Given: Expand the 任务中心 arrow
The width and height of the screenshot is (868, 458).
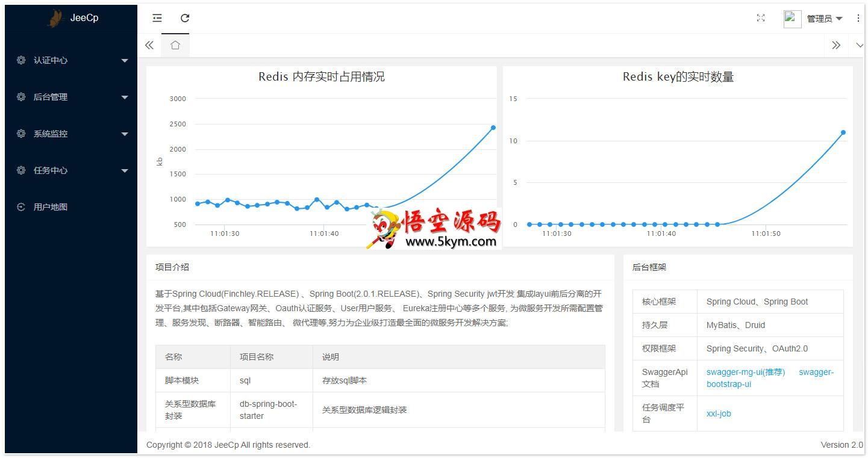Looking at the screenshot, I should [x=125, y=171].
